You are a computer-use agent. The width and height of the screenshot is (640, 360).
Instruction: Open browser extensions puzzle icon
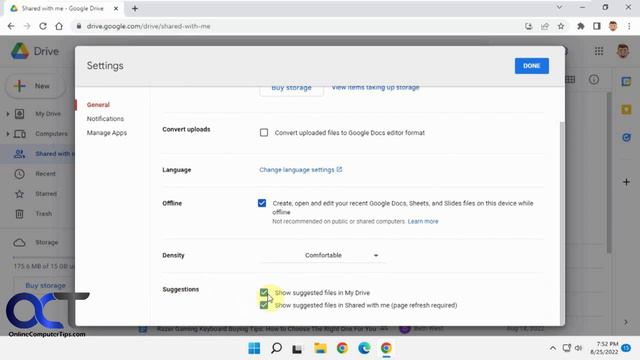[580, 26]
